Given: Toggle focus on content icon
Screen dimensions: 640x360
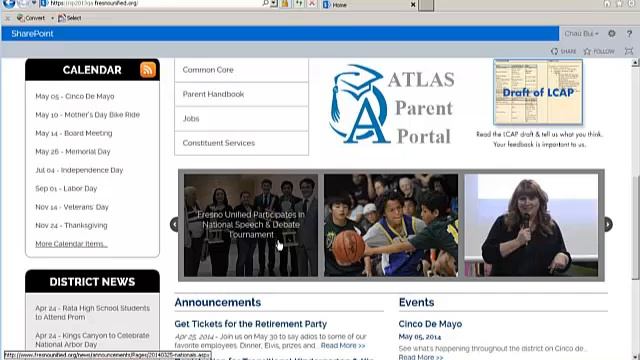Looking at the screenshot, I should click(x=629, y=51).
